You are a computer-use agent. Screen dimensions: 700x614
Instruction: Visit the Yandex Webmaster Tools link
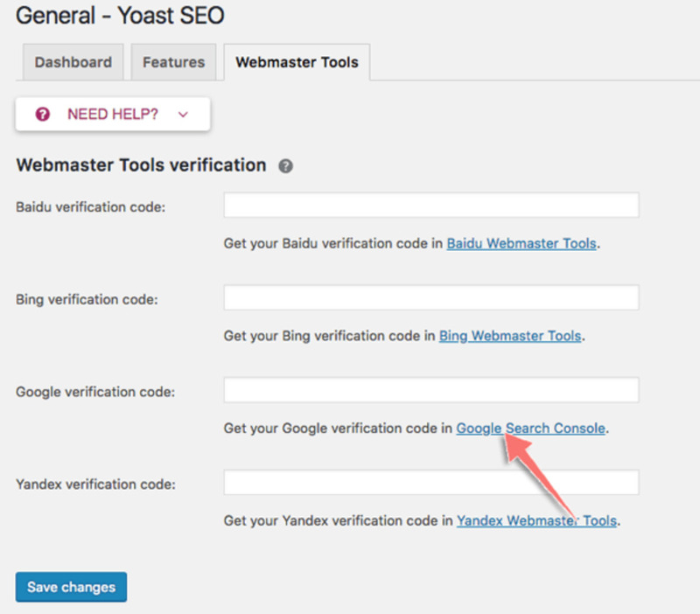coord(536,520)
